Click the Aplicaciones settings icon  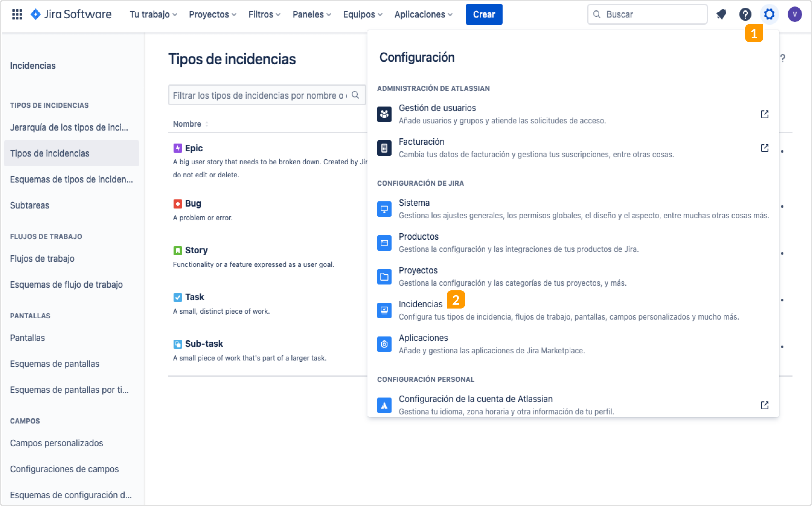tap(384, 344)
